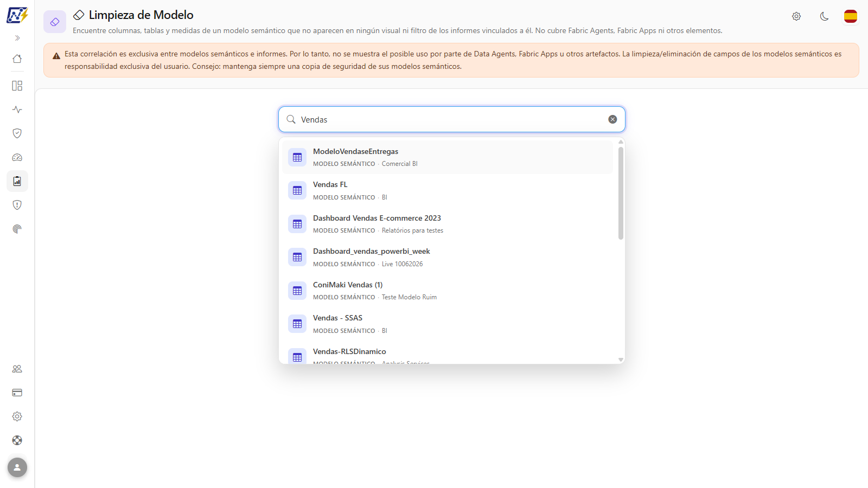Open the fingerprint icon in sidebar
868x488 pixels.
[17, 229]
